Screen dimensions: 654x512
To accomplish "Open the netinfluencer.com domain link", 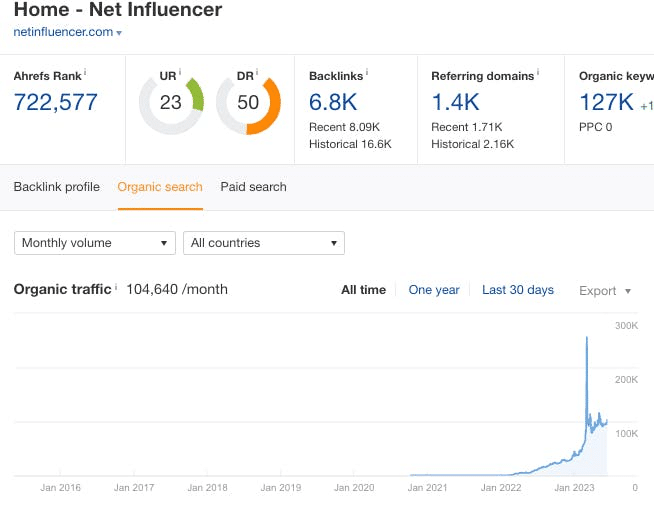I will (x=63, y=32).
